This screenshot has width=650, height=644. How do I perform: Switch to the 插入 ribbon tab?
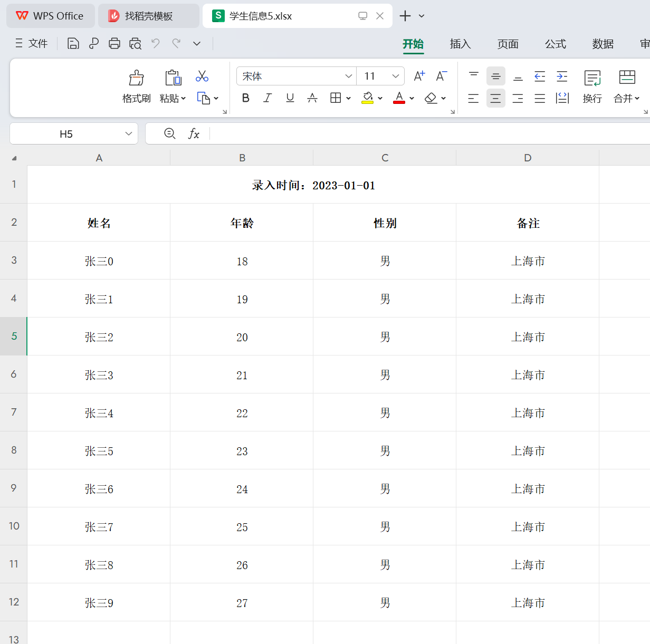pos(461,44)
